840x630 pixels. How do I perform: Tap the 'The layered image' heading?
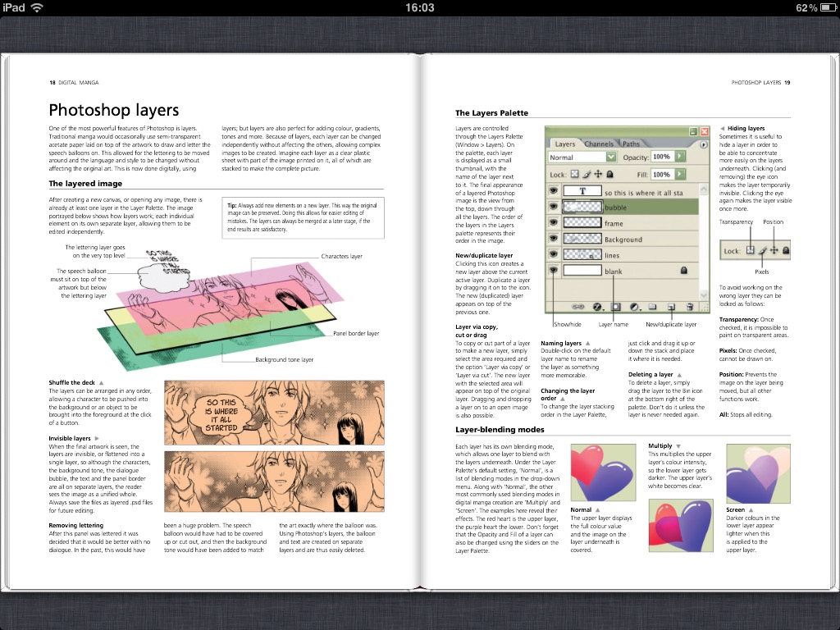pyautogui.click(x=85, y=183)
